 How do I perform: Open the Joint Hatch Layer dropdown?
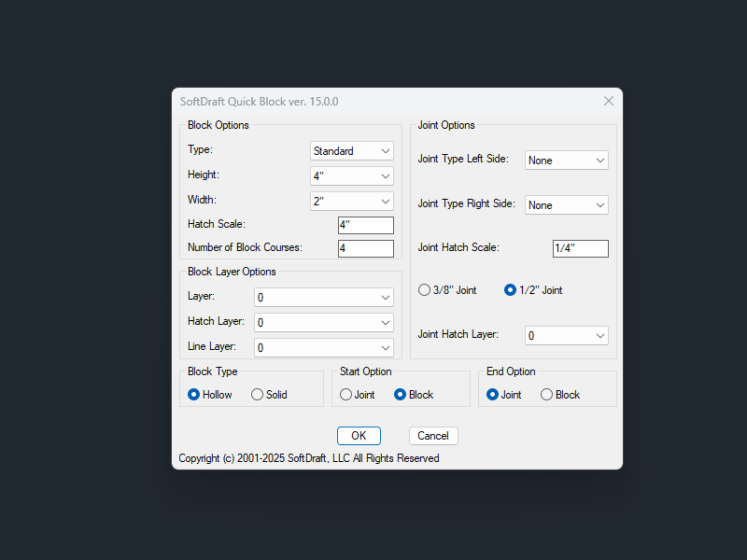[x=566, y=334]
